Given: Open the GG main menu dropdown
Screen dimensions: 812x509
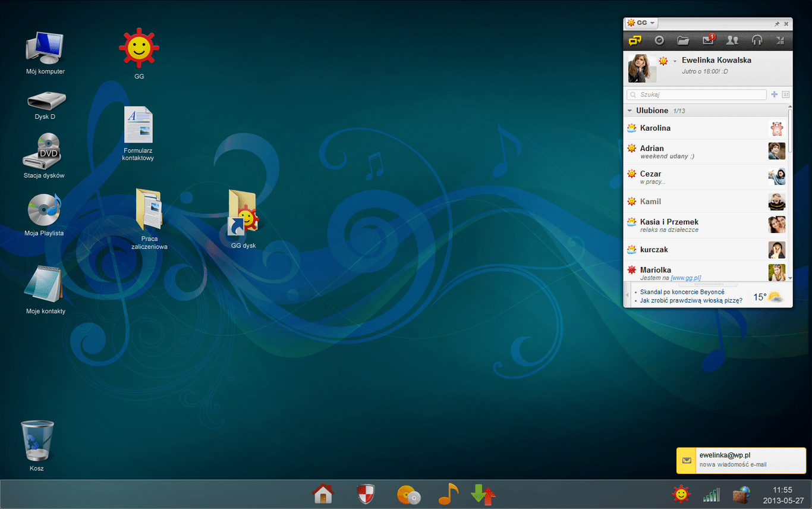Looking at the screenshot, I should 641,23.
